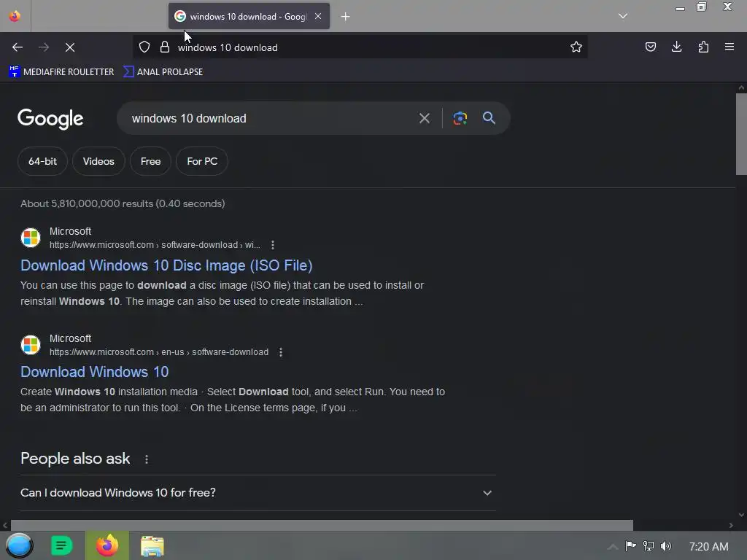This screenshot has width=747, height=560.
Task: Close the 'windows 10 download' tab
Action: [318, 16]
